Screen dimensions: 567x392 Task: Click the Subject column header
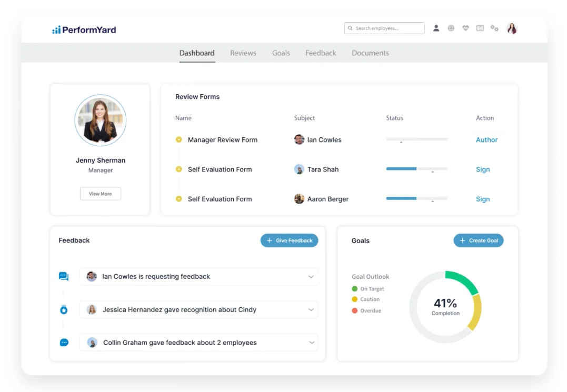(x=304, y=118)
